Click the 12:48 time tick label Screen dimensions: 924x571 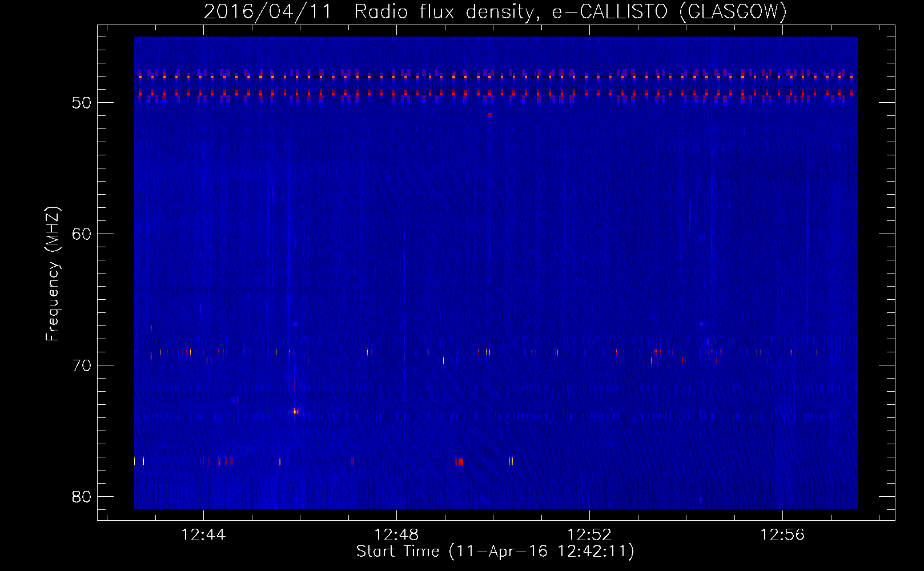pos(396,534)
